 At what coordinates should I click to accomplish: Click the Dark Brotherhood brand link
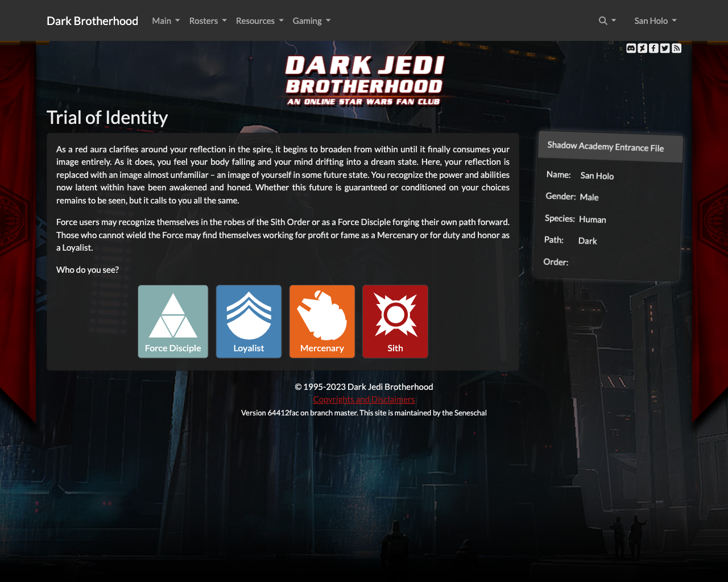point(92,21)
